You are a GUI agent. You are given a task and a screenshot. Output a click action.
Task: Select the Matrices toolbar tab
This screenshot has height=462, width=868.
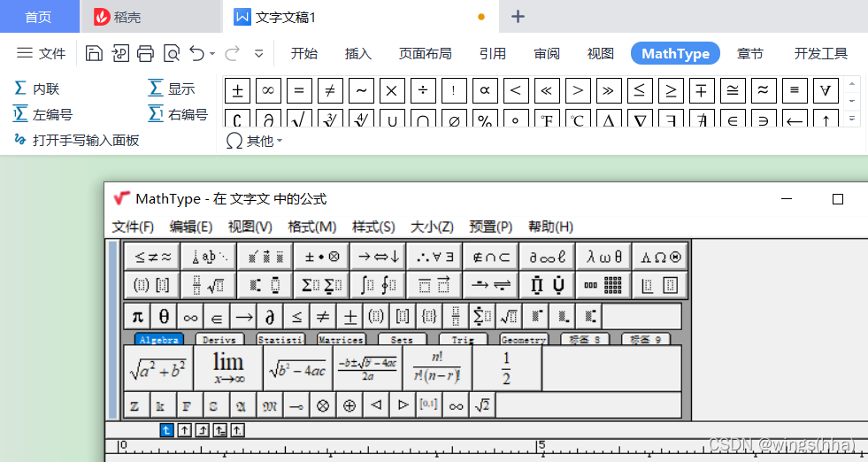click(x=342, y=339)
